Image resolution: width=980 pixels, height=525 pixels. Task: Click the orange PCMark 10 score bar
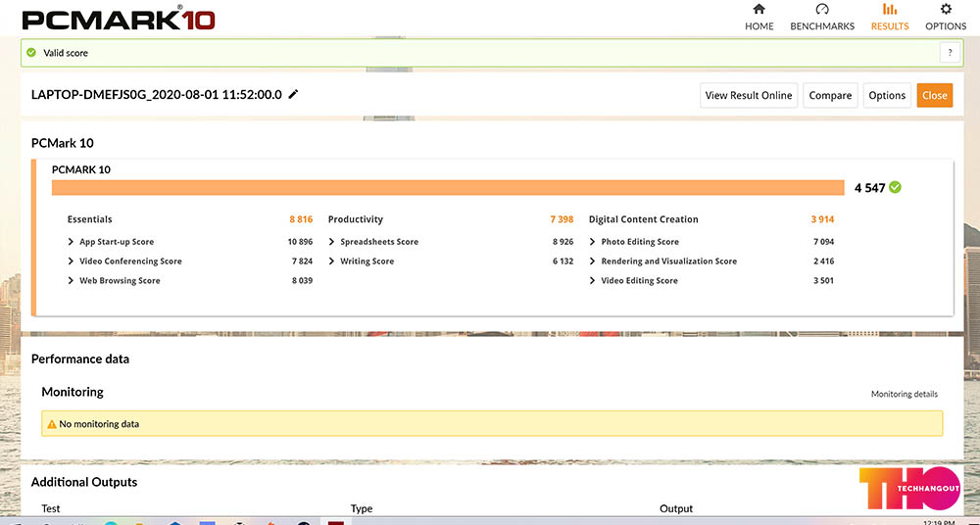448,187
